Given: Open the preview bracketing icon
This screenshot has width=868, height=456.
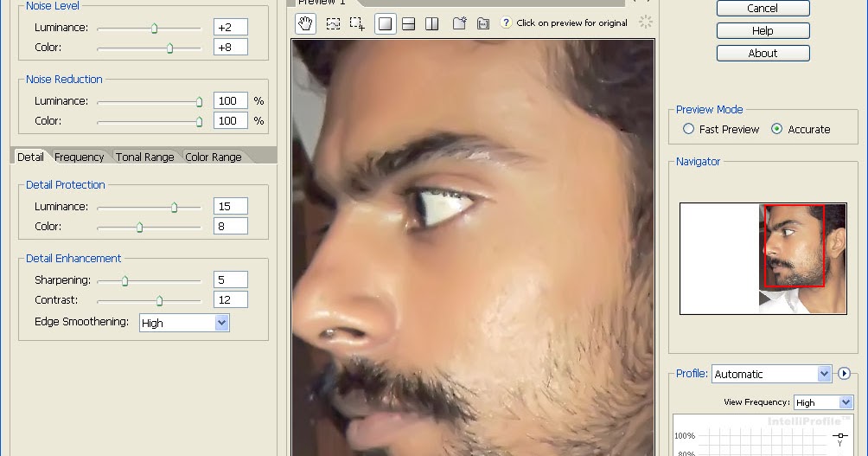Looking at the screenshot, I should 483,24.
